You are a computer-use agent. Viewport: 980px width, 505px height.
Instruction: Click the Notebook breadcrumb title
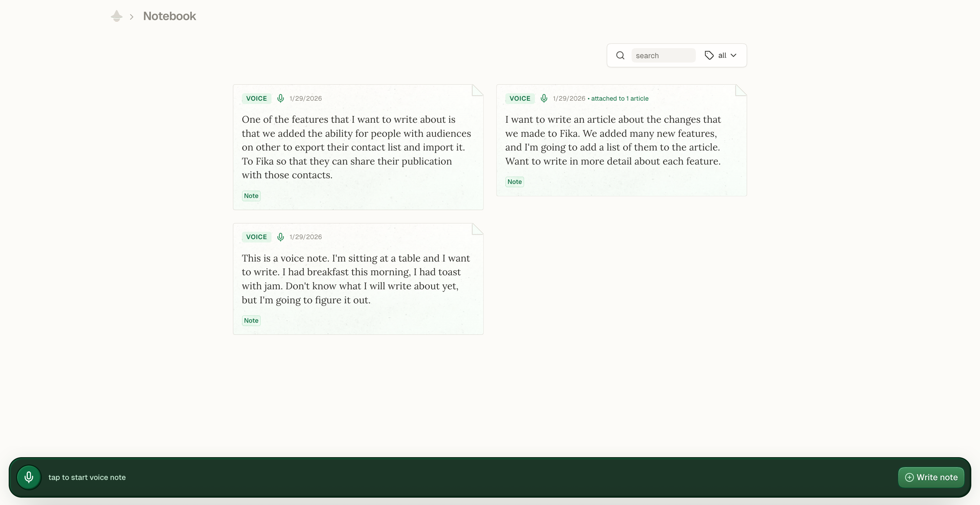[x=169, y=16]
